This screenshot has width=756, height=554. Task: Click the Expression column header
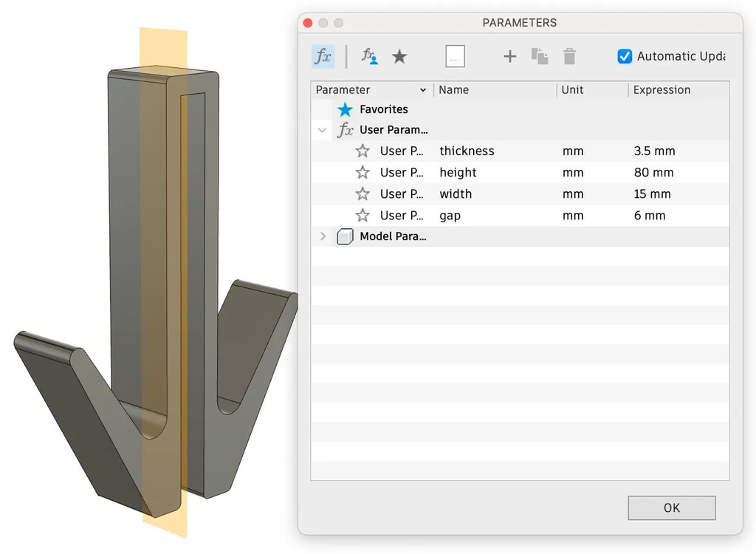(661, 90)
